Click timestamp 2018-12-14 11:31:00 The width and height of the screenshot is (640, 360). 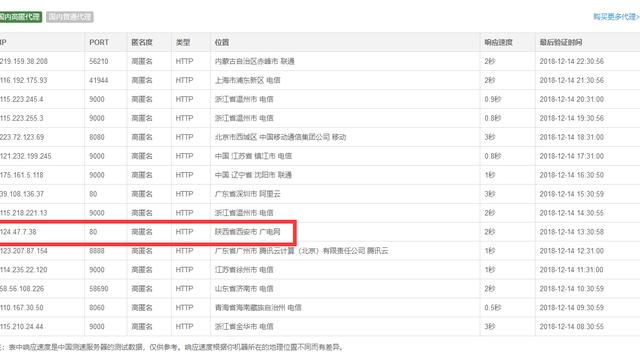click(x=571, y=270)
